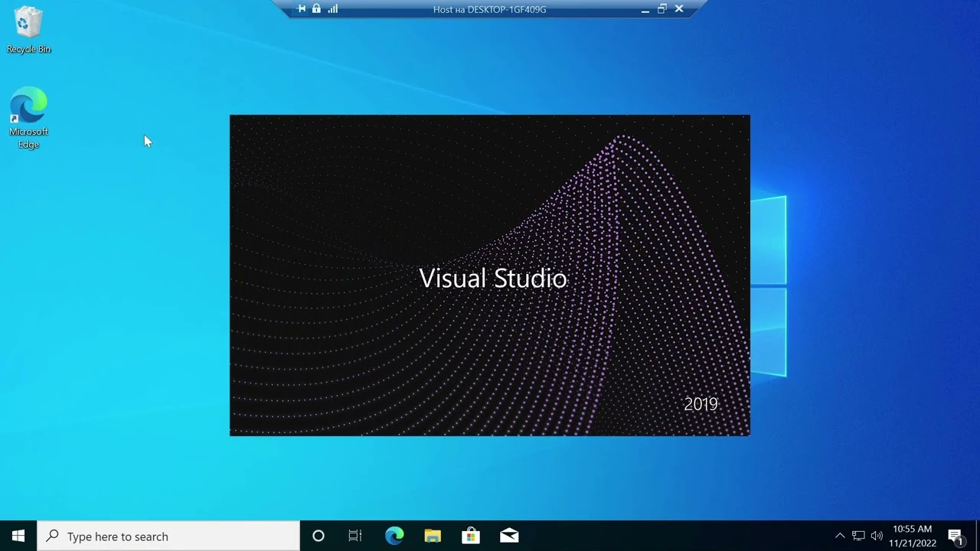Click the pin icon on the connection bar
980x551 pixels.
tap(302, 9)
